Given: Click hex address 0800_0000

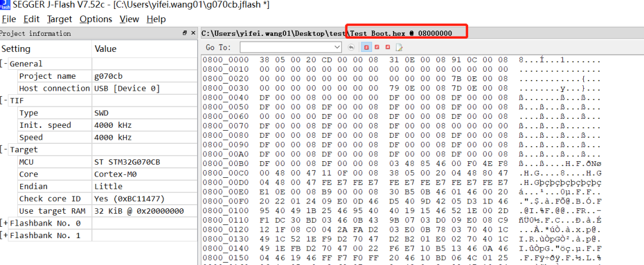Looking at the screenshot, I should pyautogui.click(x=226, y=60).
